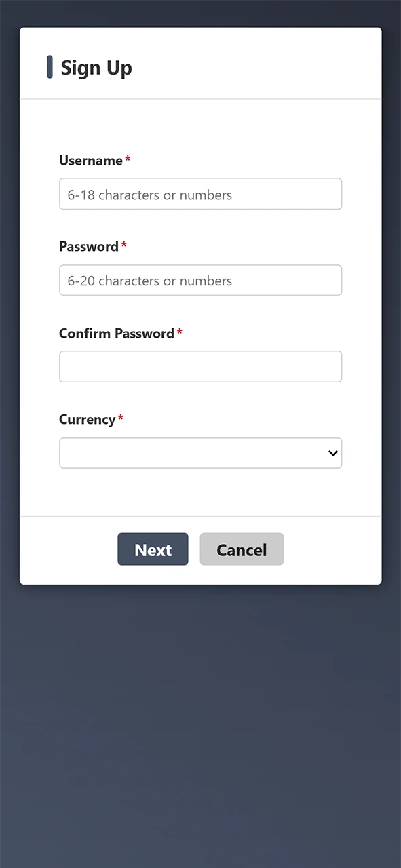Screen dimensions: 401x868
Task: Open the Currency selection dropdown
Action: click(x=200, y=453)
